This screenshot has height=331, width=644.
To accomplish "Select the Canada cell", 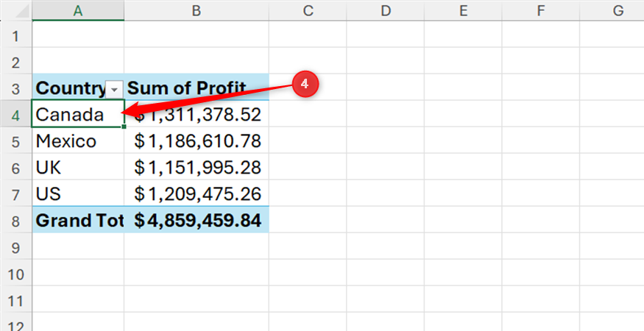I will click(x=78, y=114).
